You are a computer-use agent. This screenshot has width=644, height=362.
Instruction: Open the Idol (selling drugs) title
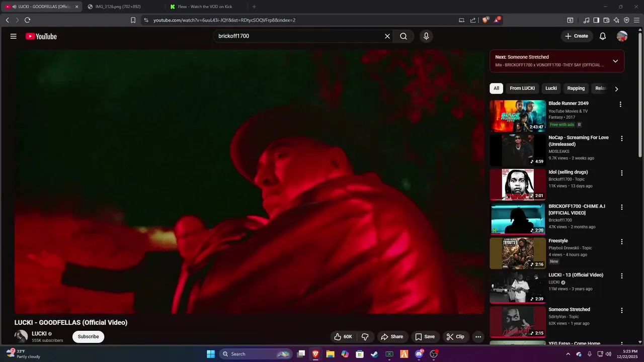(568, 172)
